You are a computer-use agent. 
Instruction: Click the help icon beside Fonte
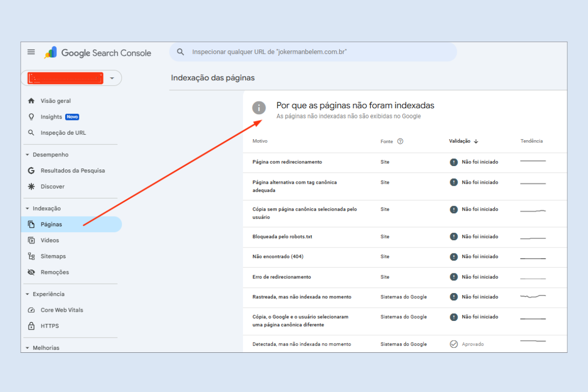coord(400,141)
